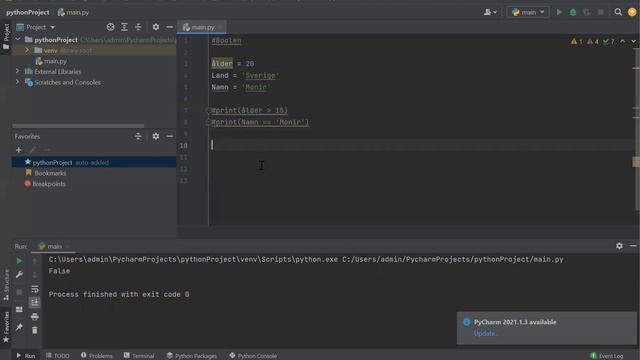Viewport: 640px width, 360px height.
Task: Open Search Everywhere magnifier icon
Action: coord(618,12)
